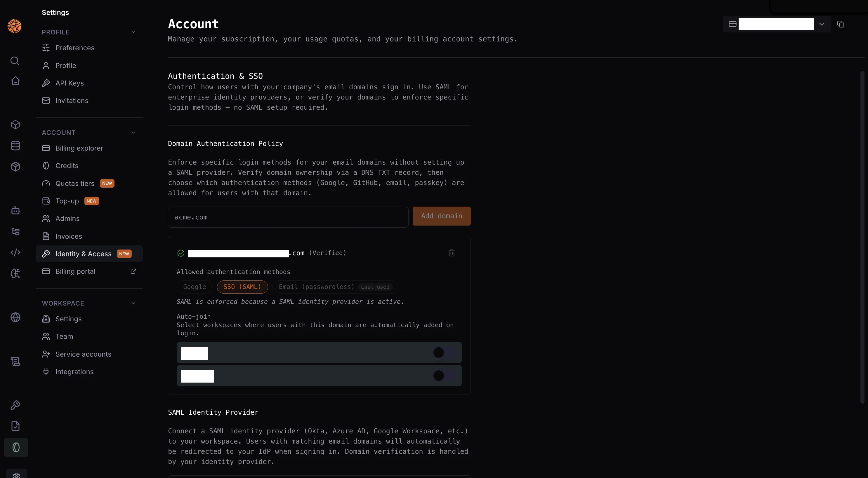Select Identity & Access in the sidebar

[84, 254]
